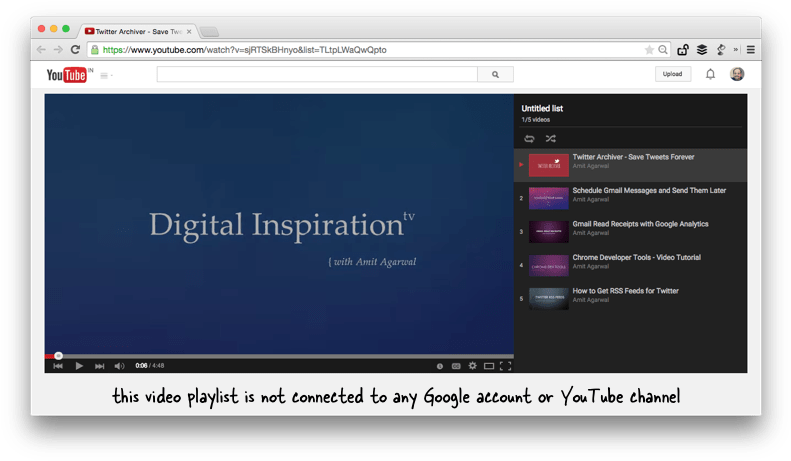Close the Twitter Archiver tab
The height and width of the screenshot is (461, 791).
click(x=189, y=32)
